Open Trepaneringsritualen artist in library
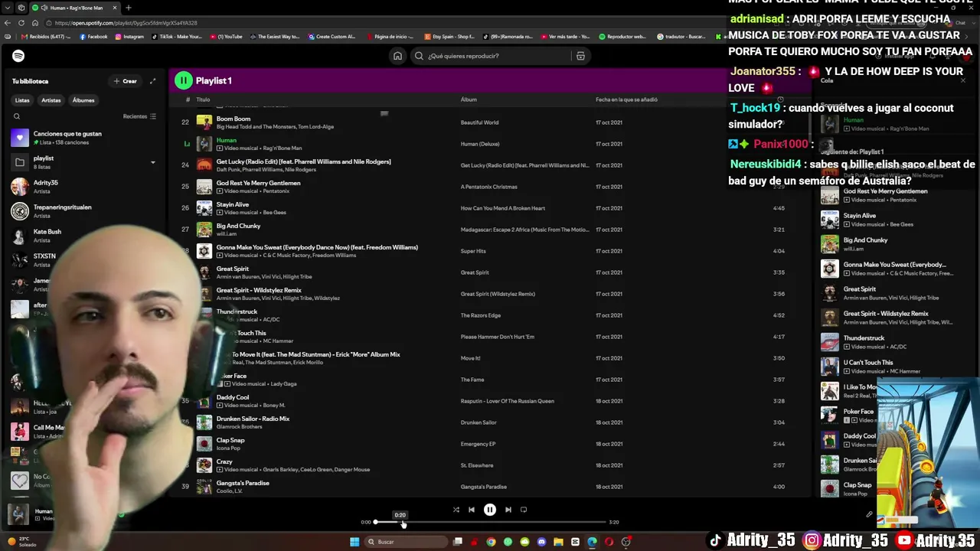This screenshot has width=980, height=551. tap(83, 211)
